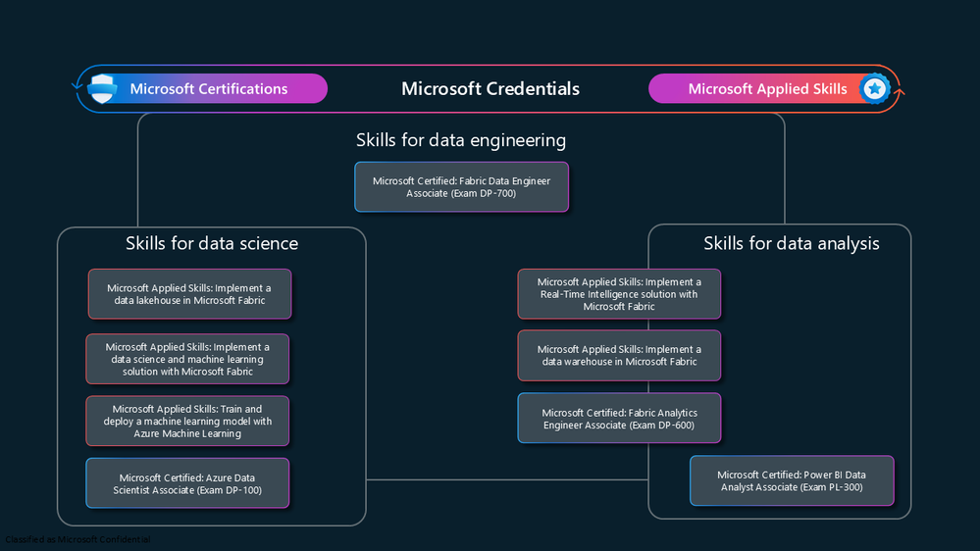Viewport: 980px width, 551px height.
Task: Select the data science and machine learning solution card
Action: pyautogui.click(x=187, y=359)
